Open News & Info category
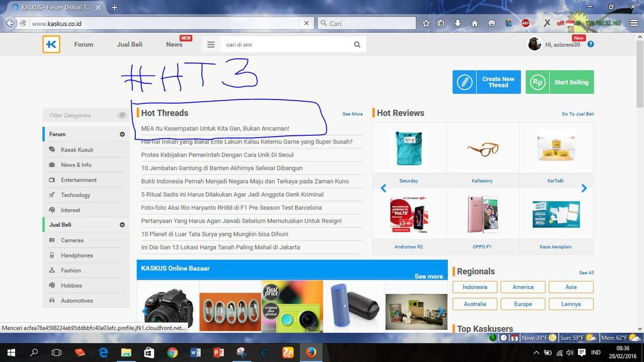644x362 pixels. pyautogui.click(x=76, y=165)
